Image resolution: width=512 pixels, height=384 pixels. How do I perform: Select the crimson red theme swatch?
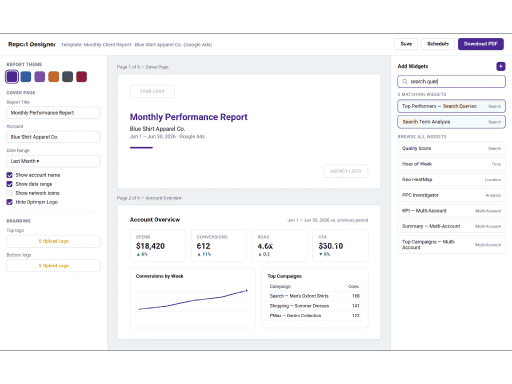click(x=81, y=77)
